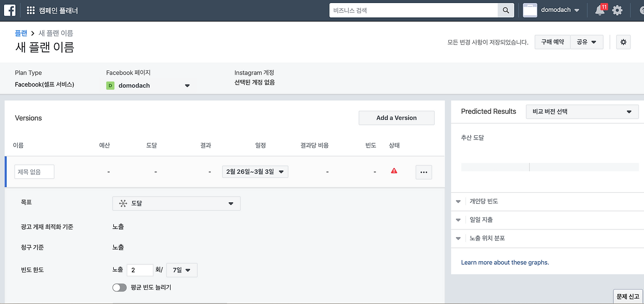
Task: Click the Facebook logo icon
Action: point(10,10)
